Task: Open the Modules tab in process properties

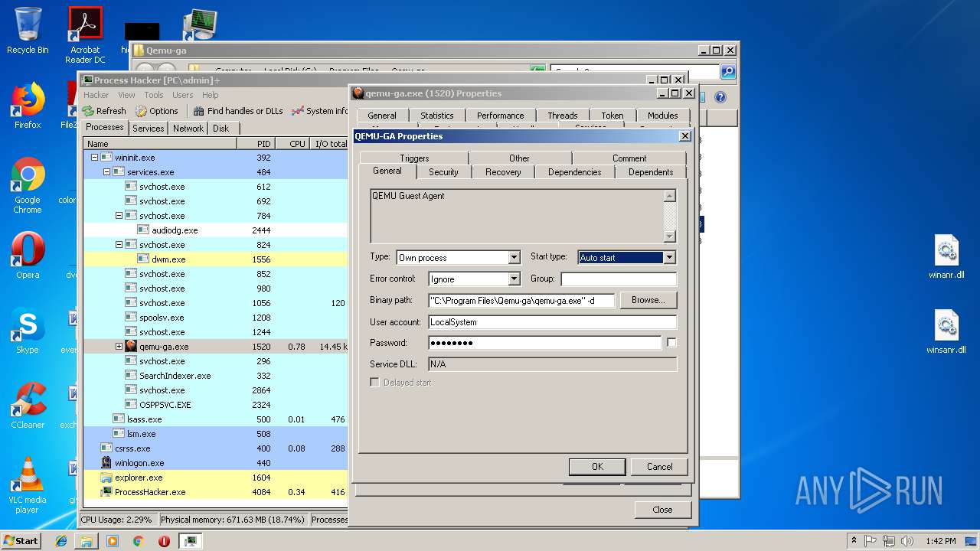Action: pos(662,115)
